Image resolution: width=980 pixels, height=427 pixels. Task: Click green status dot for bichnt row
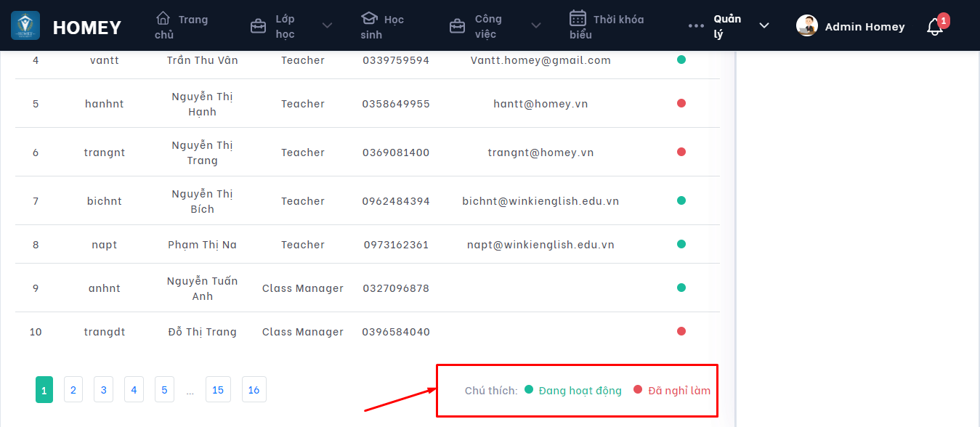tap(681, 200)
